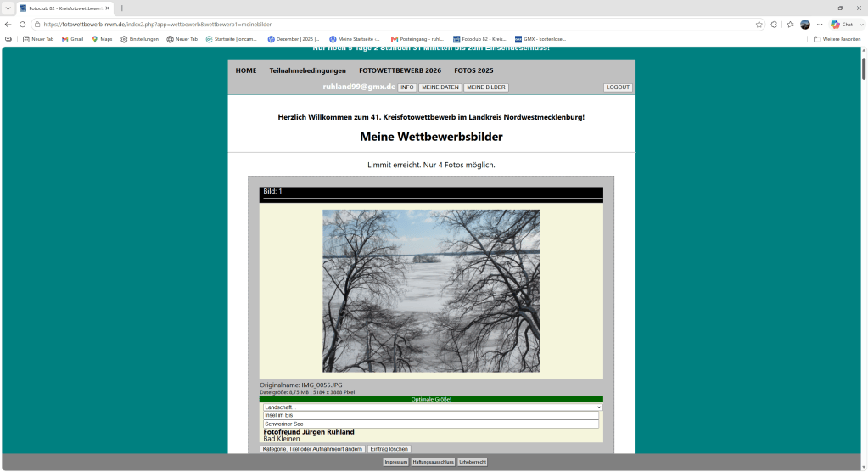Open Weitere Favoriten folder
Viewport: 868px width, 472px height.
click(x=837, y=39)
